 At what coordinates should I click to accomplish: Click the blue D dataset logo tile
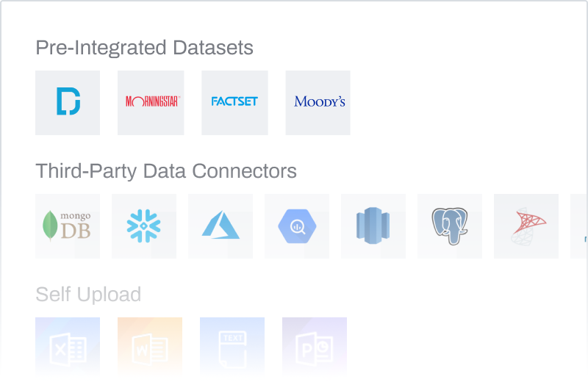tap(68, 102)
